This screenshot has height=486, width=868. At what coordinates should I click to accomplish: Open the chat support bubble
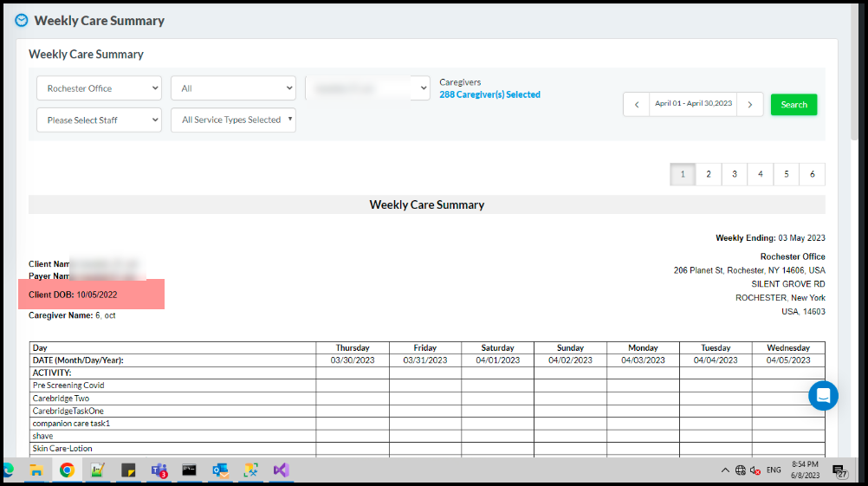pyautogui.click(x=823, y=396)
